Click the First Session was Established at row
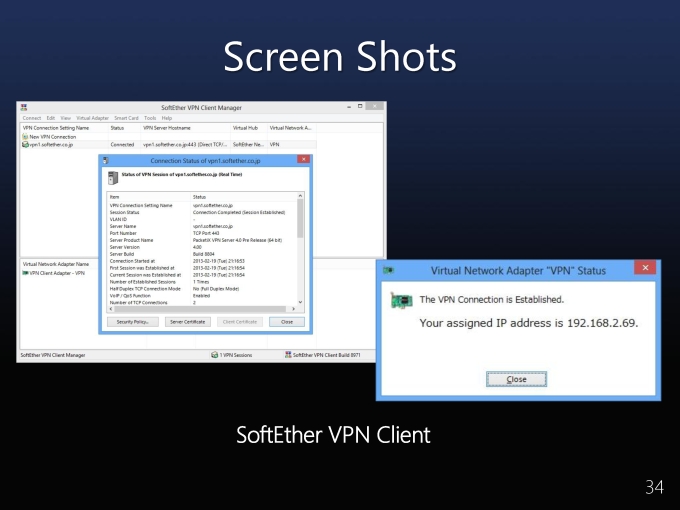 tap(202, 268)
